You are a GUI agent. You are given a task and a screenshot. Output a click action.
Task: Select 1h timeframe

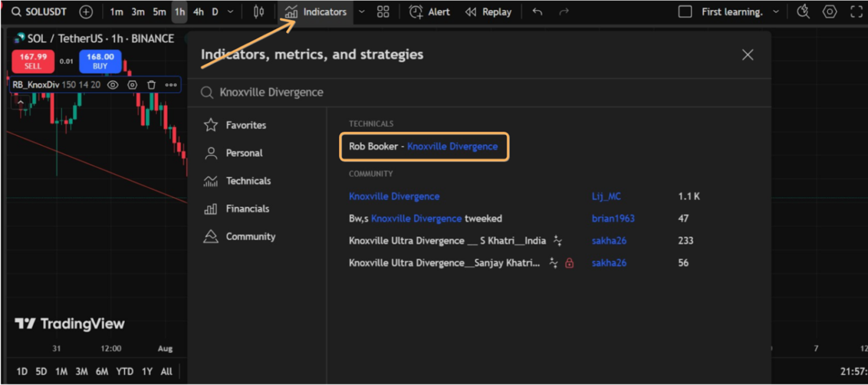[x=179, y=12]
